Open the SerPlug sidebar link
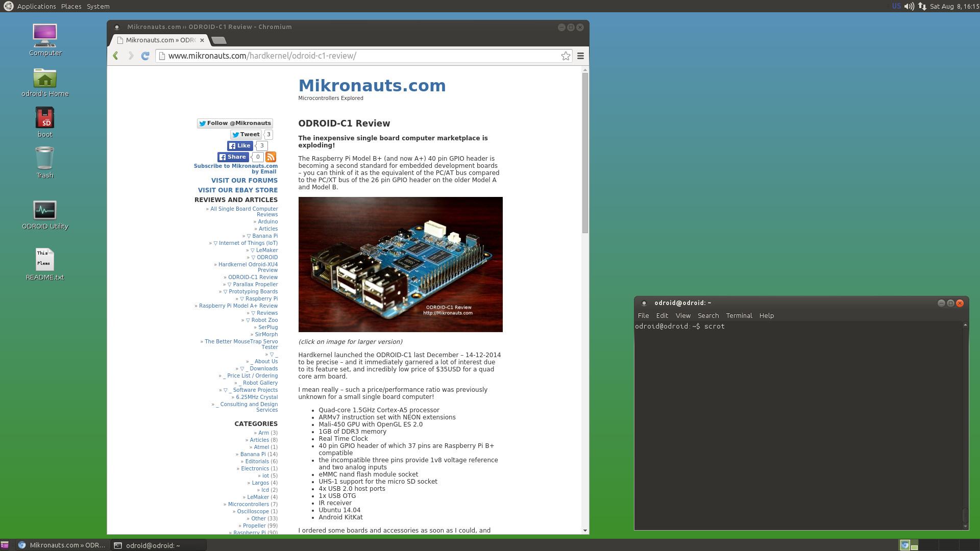The image size is (980, 551). pos(268,328)
